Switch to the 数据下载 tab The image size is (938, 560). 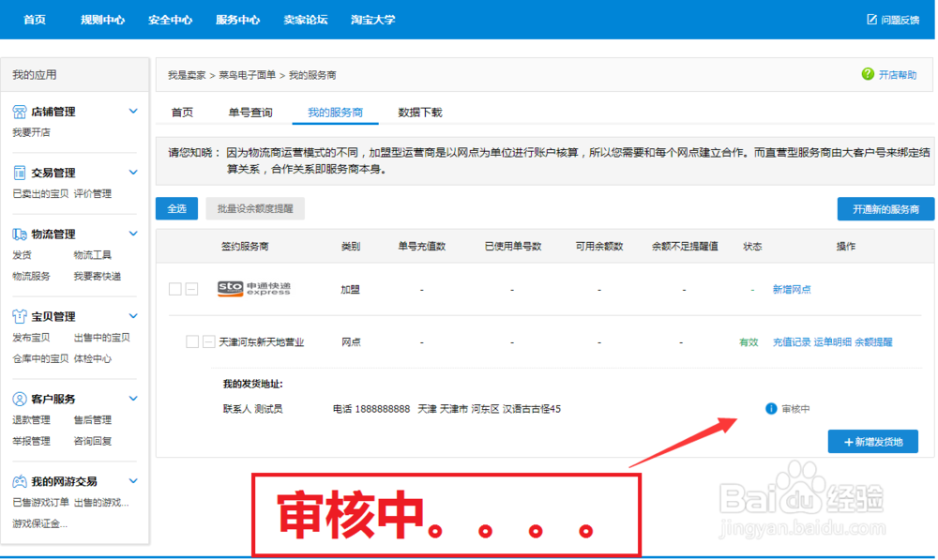[420, 113]
